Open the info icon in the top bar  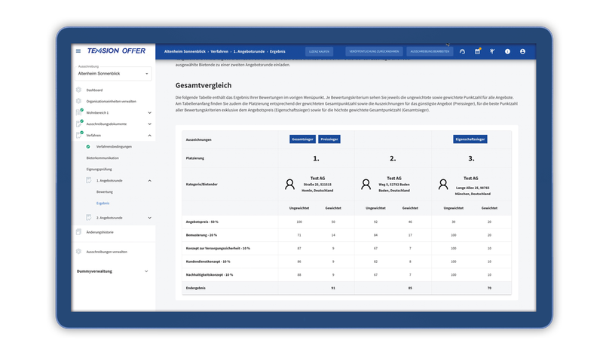[507, 51]
